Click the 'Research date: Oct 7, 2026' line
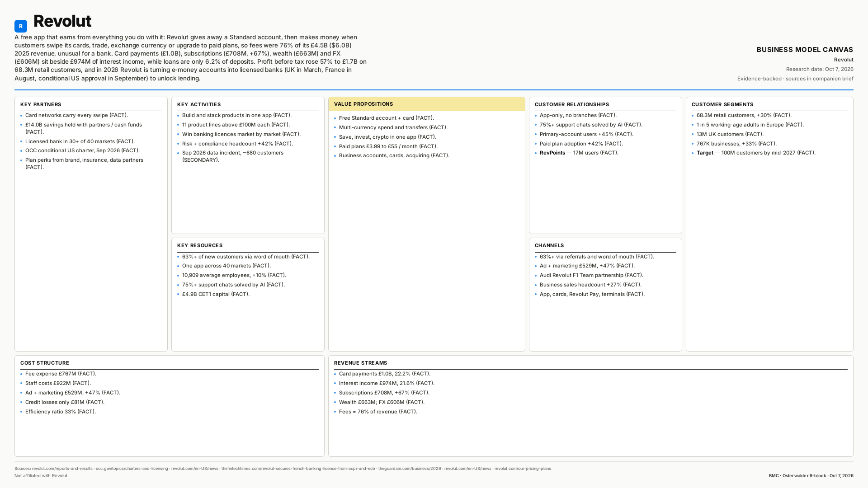 point(820,69)
